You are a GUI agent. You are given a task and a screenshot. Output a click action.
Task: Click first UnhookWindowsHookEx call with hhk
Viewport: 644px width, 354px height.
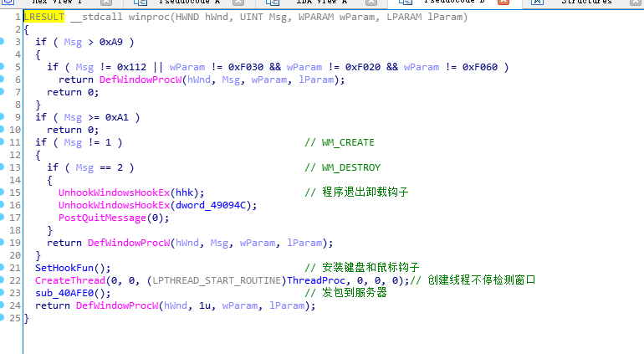[114, 192]
